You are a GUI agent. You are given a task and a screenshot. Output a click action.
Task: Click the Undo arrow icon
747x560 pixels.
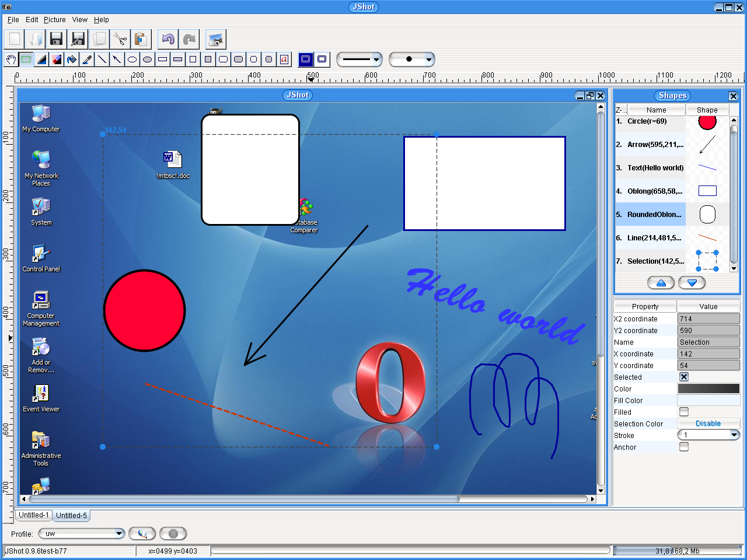tap(168, 40)
